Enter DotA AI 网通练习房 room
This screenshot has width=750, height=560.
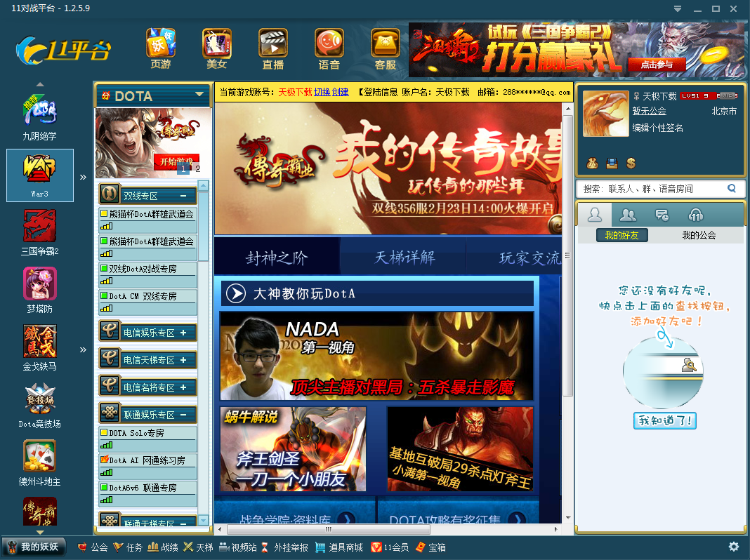pos(147,466)
